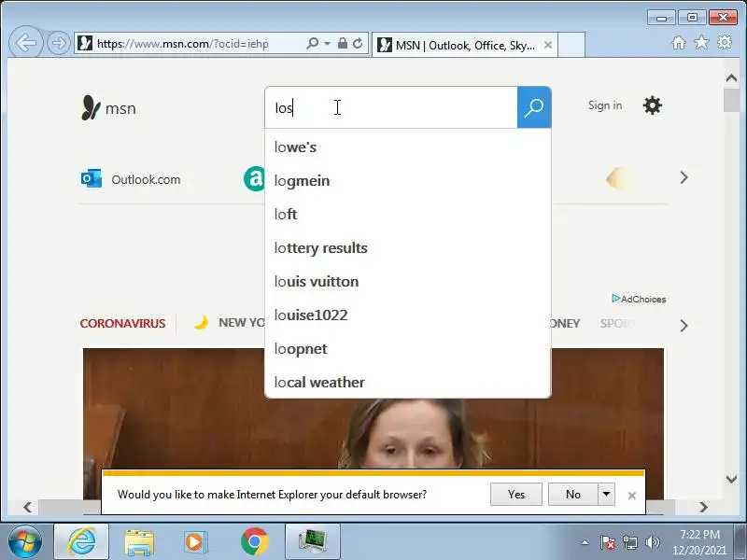Open a new blank tab
The image size is (747, 560).
pyautogui.click(x=571, y=45)
